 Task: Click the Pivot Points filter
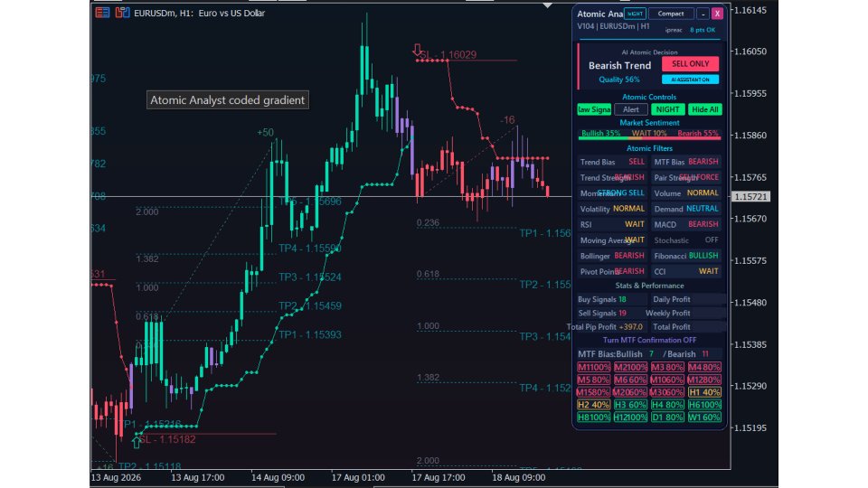click(612, 271)
